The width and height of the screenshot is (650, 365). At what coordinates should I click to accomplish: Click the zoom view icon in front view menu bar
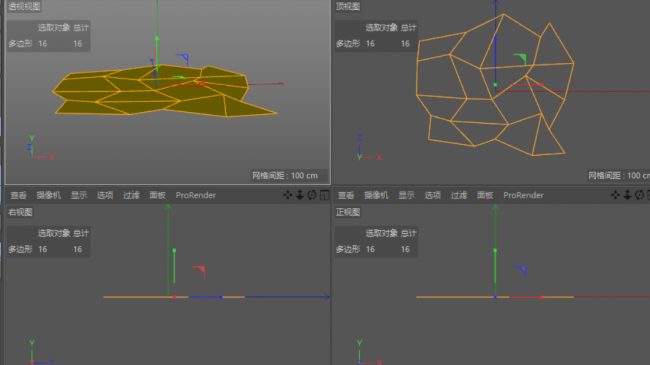(627, 195)
